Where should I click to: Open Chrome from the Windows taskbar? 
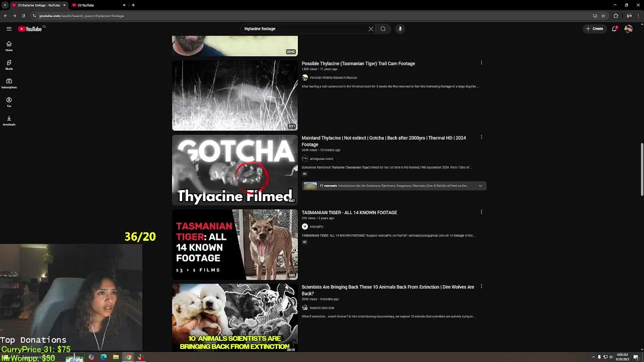point(128,357)
